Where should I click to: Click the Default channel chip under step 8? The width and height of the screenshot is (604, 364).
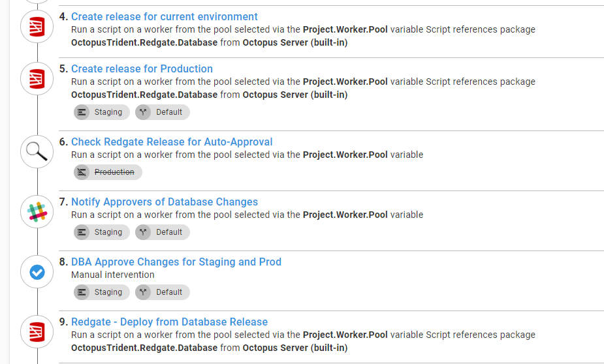tap(163, 292)
